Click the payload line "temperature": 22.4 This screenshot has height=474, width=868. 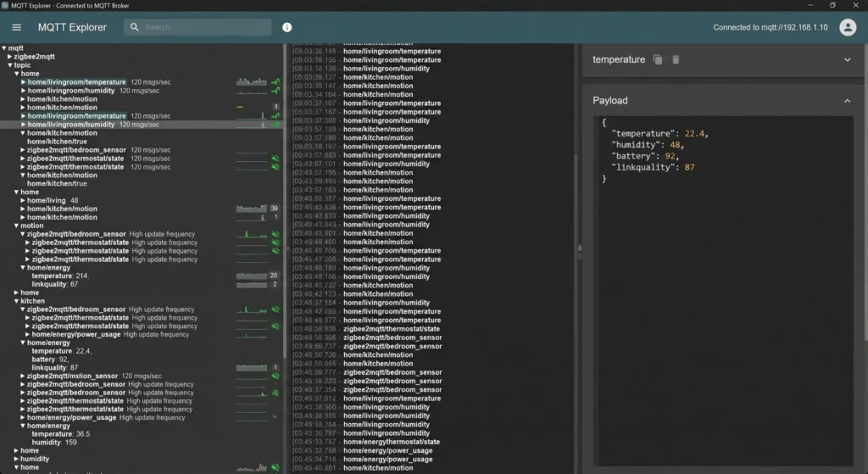[659, 133]
